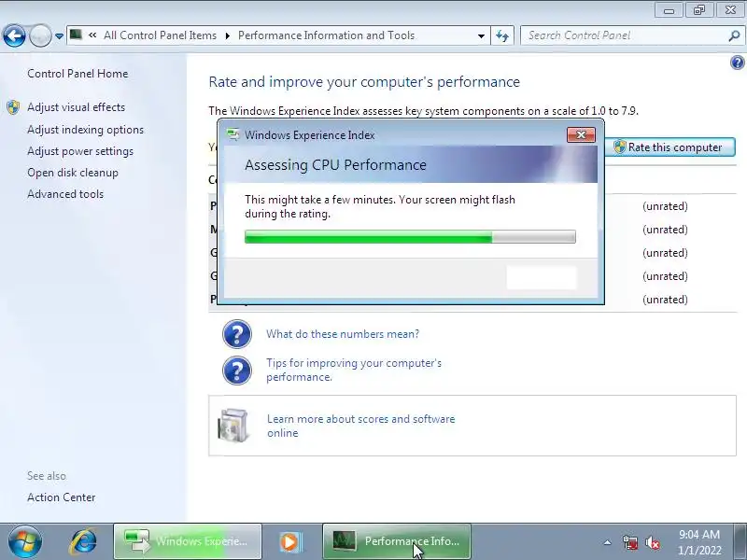Click Rate this computer button

point(669,147)
